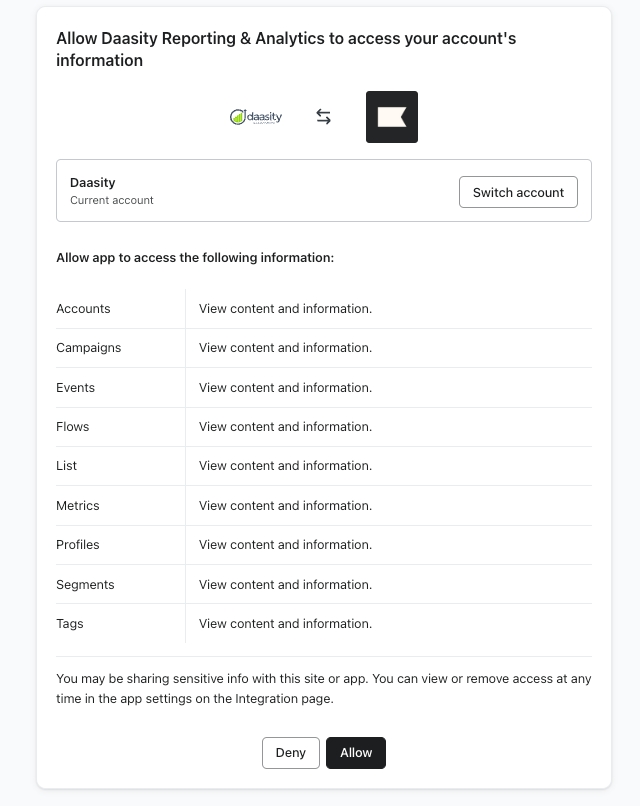Click the Allow button
The width and height of the screenshot is (640, 806).
[355, 753]
